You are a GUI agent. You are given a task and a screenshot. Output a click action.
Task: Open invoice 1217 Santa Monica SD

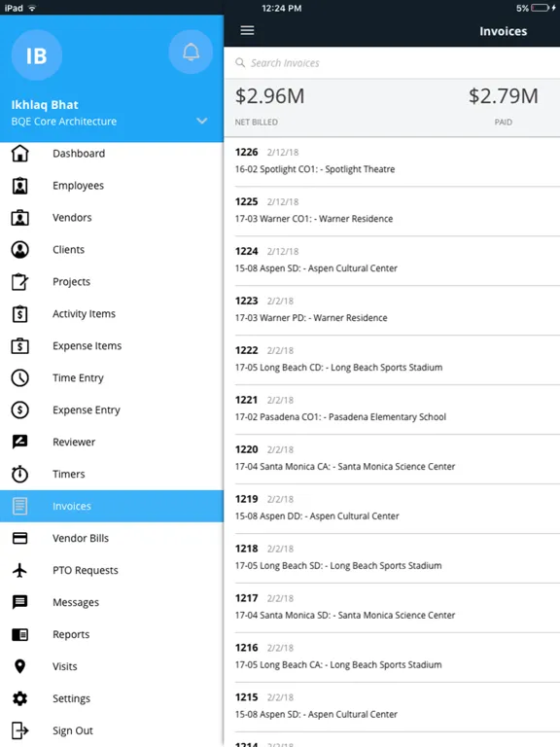click(392, 607)
